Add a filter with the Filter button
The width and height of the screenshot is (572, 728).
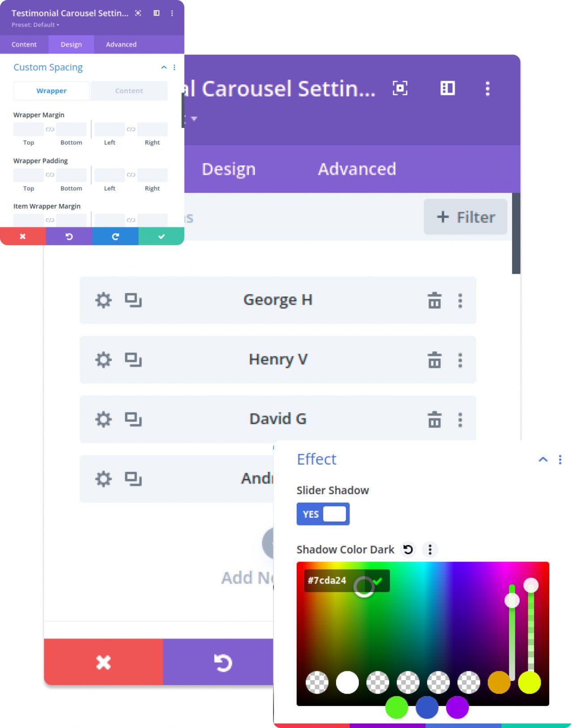click(465, 217)
